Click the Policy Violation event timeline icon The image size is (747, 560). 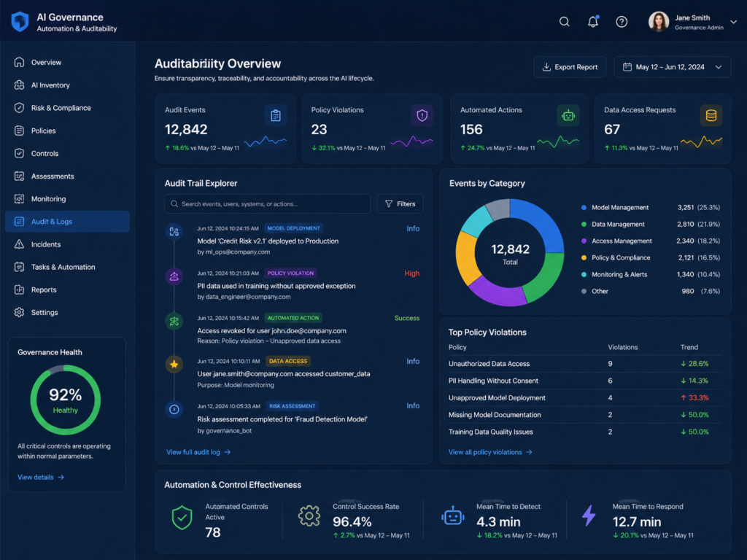pyautogui.click(x=174, y=276)
